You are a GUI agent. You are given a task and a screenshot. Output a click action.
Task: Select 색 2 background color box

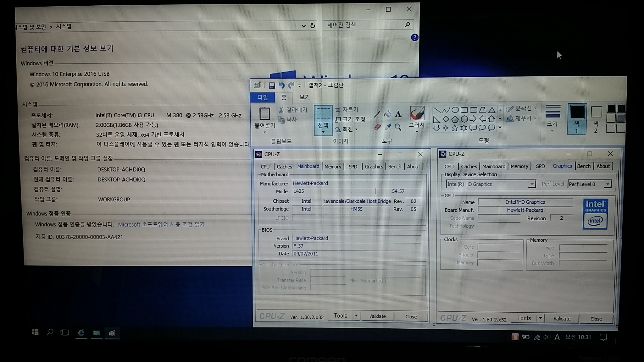tap(596, 119)
